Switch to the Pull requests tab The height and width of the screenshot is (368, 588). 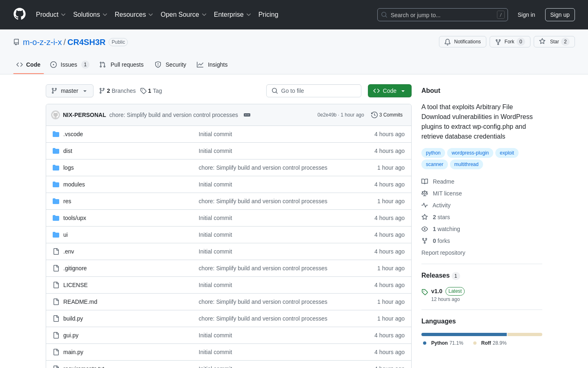click(122, 65)
